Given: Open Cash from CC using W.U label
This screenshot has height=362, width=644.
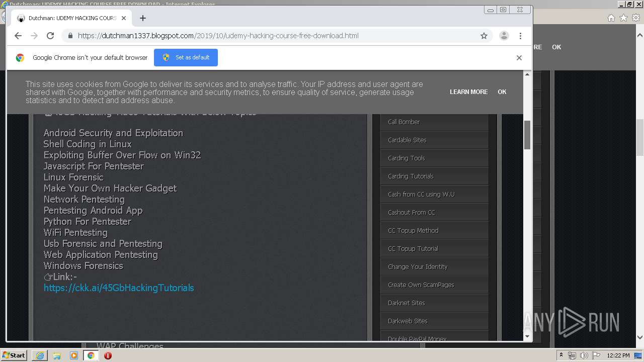Looking at the screenshot, I should pyautogui.click(x=421, y=195).
